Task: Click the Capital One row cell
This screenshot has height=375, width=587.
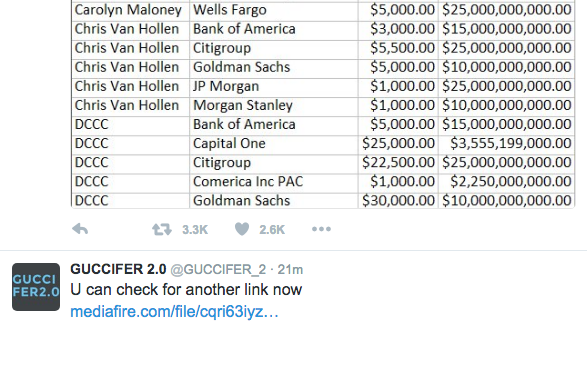Action: [274, 143]
